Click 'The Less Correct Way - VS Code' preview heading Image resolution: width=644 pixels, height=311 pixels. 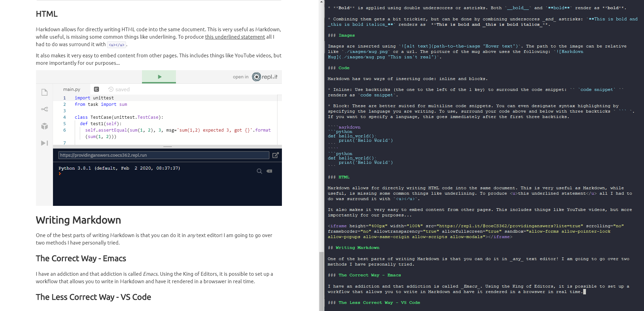93,297
